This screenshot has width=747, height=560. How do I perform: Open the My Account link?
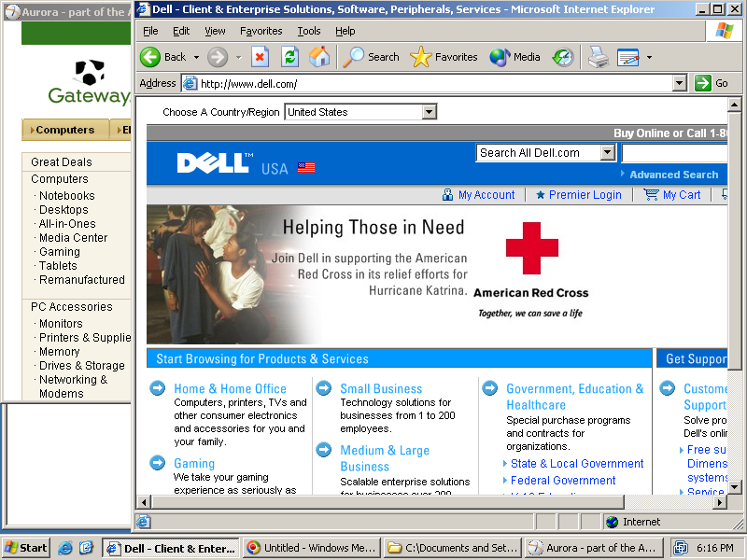[486, 195]
